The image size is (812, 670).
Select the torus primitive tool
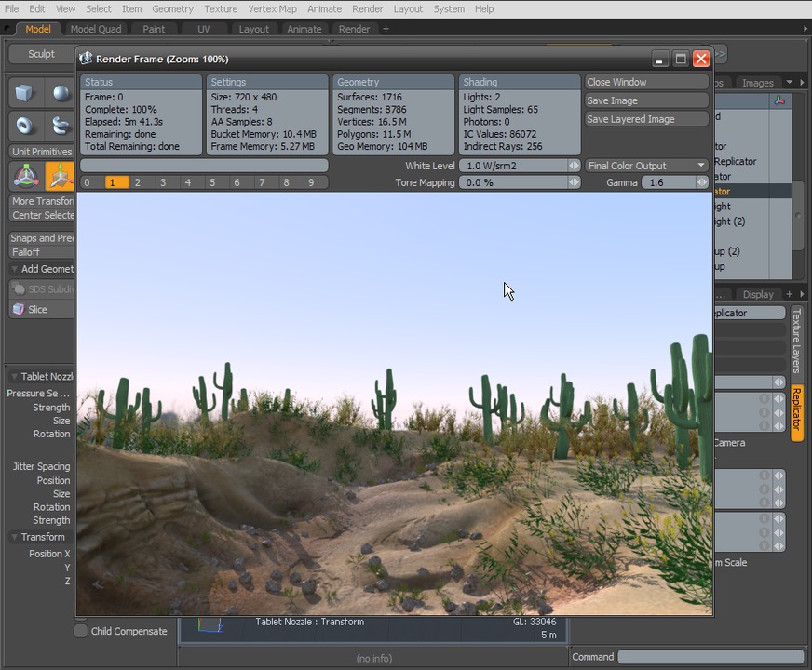(24, 124)
